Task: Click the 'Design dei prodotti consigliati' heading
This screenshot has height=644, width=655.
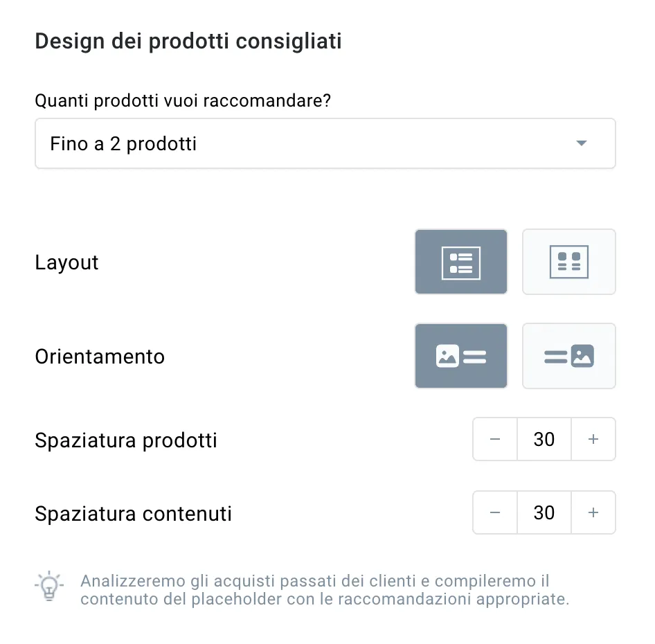Action: 188,42
